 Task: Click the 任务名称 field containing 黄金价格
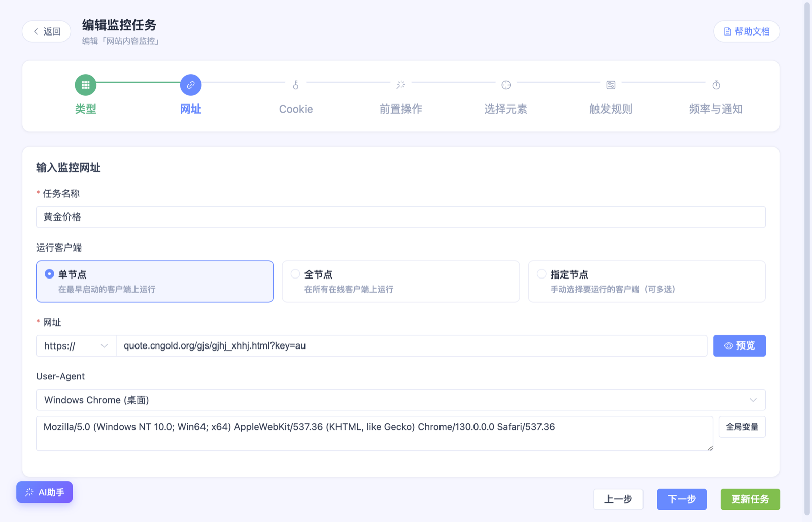click(x=400, y=217)
